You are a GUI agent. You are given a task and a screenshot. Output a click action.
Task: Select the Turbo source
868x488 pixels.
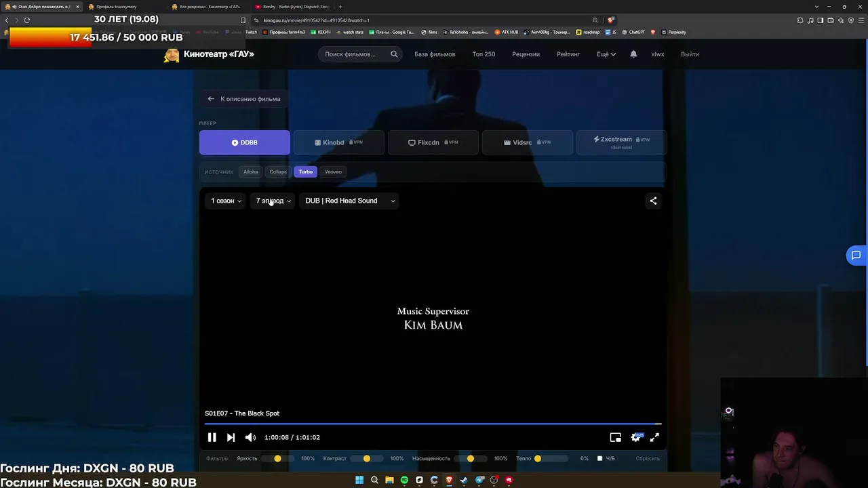[x=306, y=172]
